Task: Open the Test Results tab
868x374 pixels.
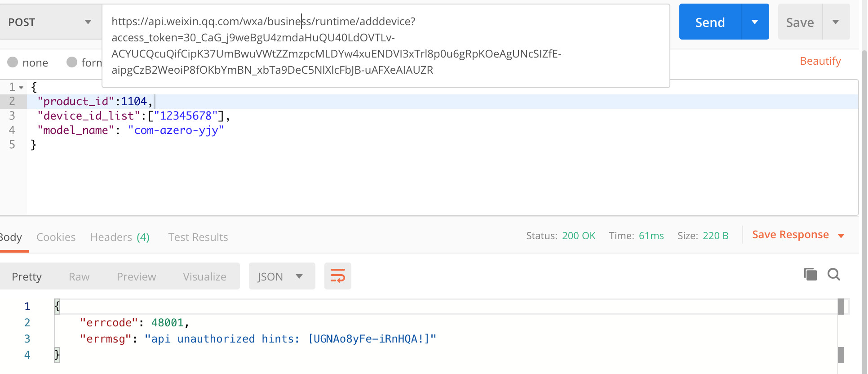Action: point(198,237)
